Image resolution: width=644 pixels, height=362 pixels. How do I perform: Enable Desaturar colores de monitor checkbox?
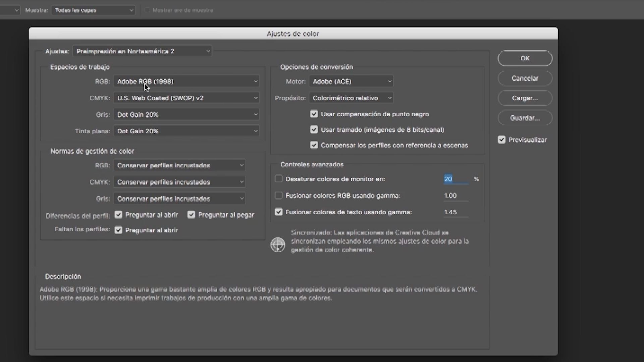[278, 179]
